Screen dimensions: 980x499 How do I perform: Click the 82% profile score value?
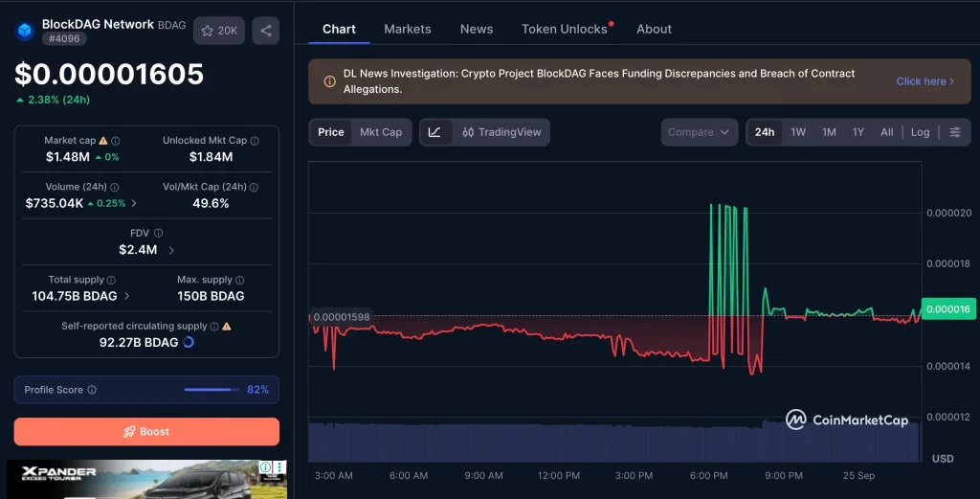pyautogui.click(x=257, y=390)
